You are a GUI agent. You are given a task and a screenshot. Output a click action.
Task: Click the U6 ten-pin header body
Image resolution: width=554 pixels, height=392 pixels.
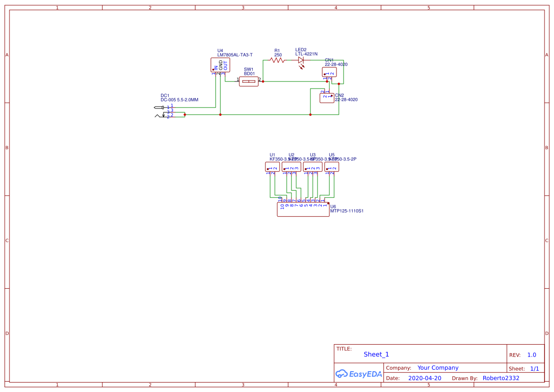click(x=303, y=210)
